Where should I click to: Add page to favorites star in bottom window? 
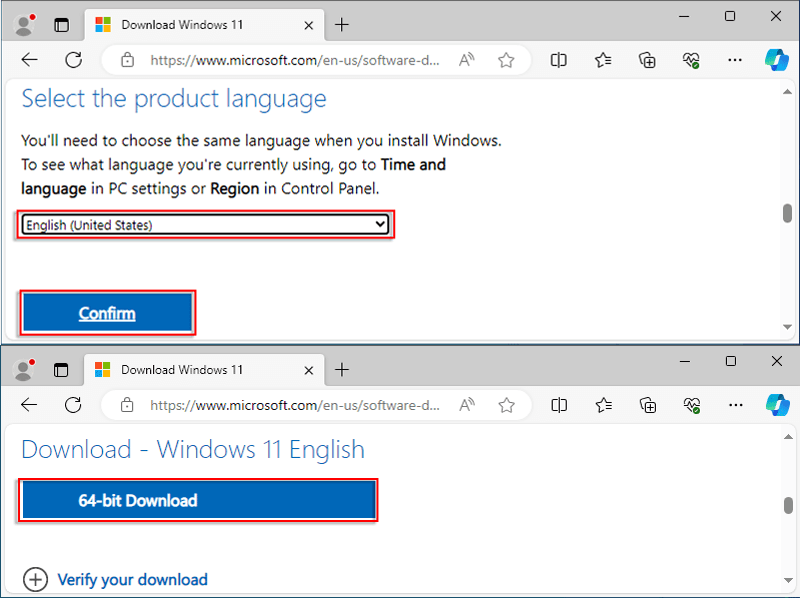pyautogui.click(x=506, y=405)
